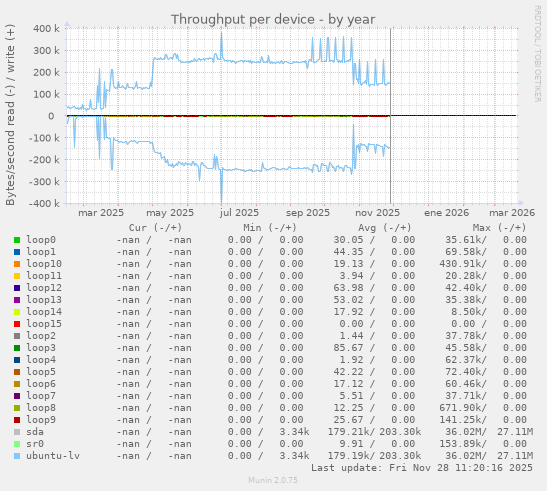Screen dimensions: 547x491
Task: Select the loop15 legend label
Action: [44, 323]
